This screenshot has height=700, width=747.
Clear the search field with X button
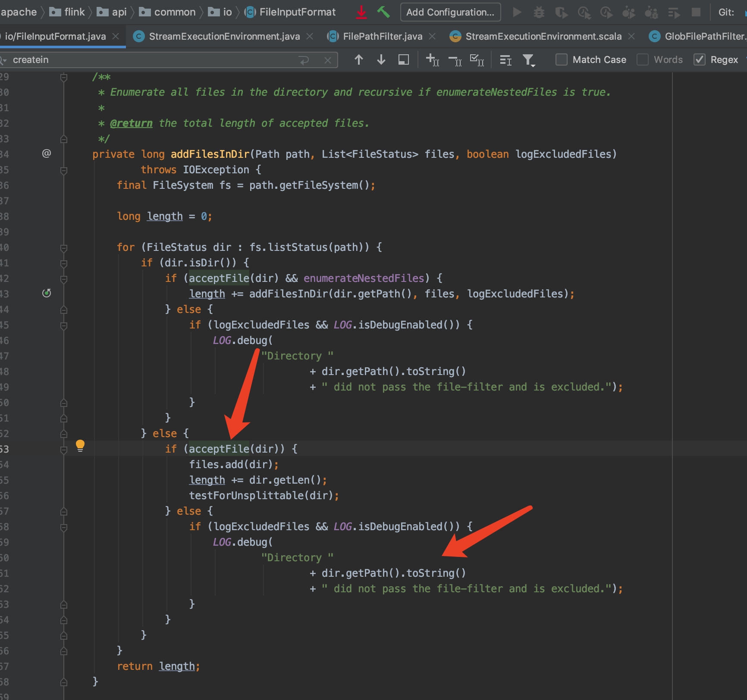click(x=328, y=60)
